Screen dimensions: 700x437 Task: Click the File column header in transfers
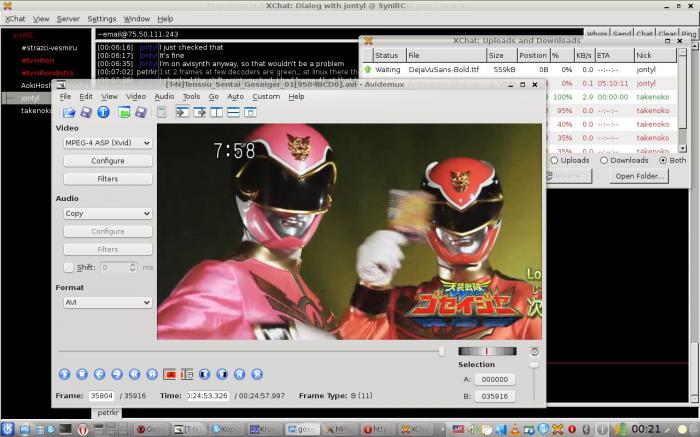(x=446, y=55)
